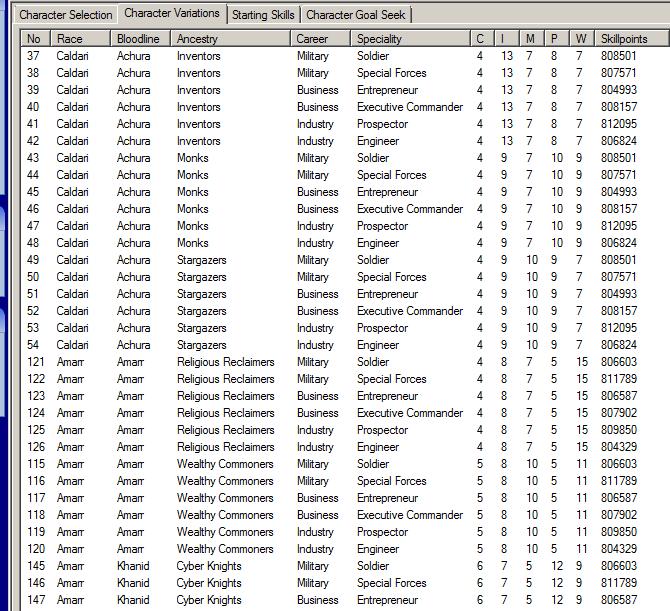Image resolution: width=670 pixels, height=611 pixels.
Task: Open the Character Variations tab
Action: (x=172, y=13)
